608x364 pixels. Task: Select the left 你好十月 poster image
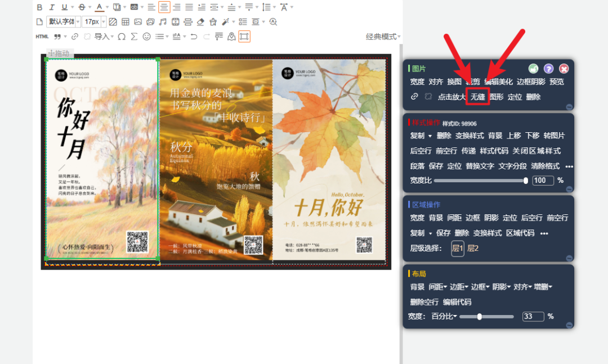pyautogui.click(x=102, y=159)
